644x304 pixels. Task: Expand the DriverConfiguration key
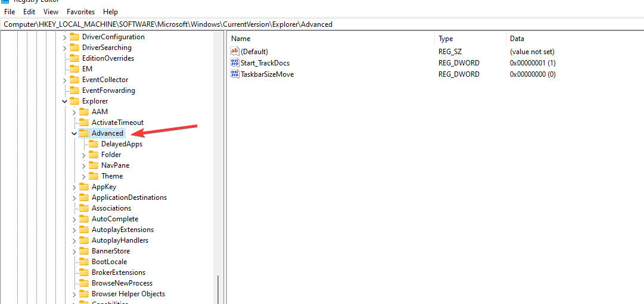[x=64, y=37]
